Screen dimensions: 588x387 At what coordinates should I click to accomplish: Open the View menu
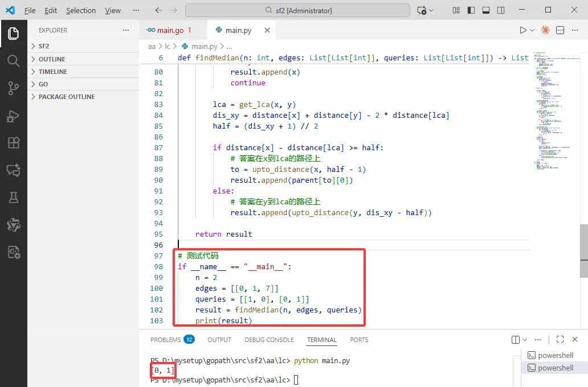pos(112,10)
